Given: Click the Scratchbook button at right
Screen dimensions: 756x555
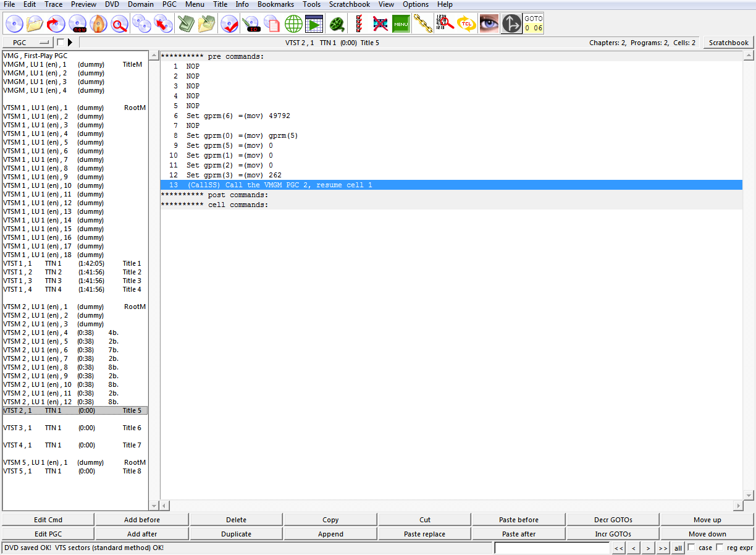Looking at the screenshot, I should (729, 43).
